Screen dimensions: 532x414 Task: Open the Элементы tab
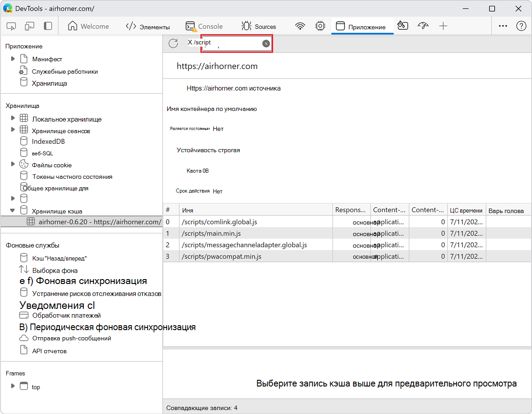[148, 26]
